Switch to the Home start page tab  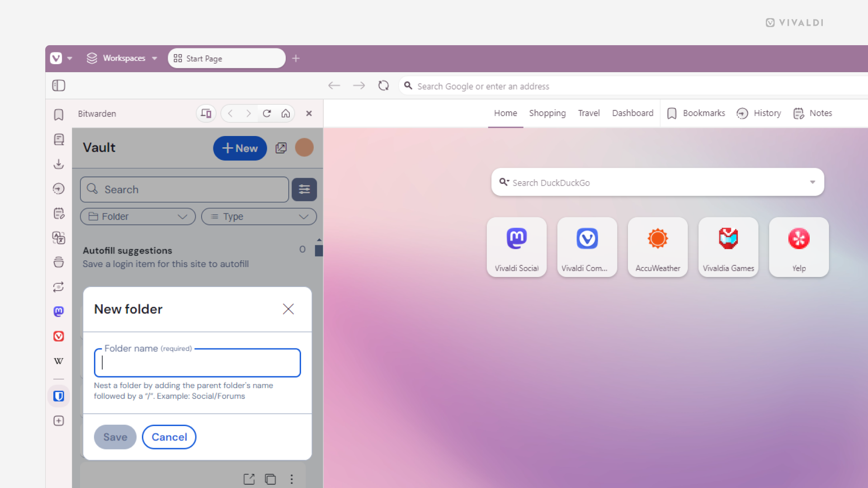(x=505, y=113)
